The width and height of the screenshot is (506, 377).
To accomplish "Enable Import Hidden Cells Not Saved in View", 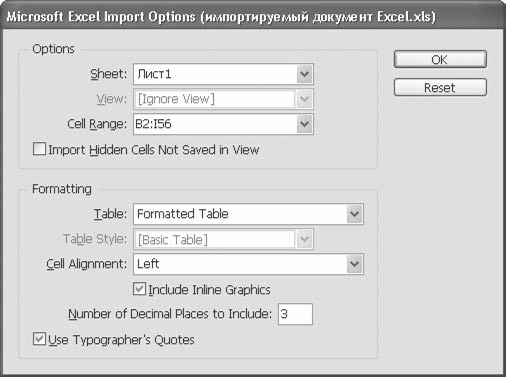I will click(x=39, y=149).
